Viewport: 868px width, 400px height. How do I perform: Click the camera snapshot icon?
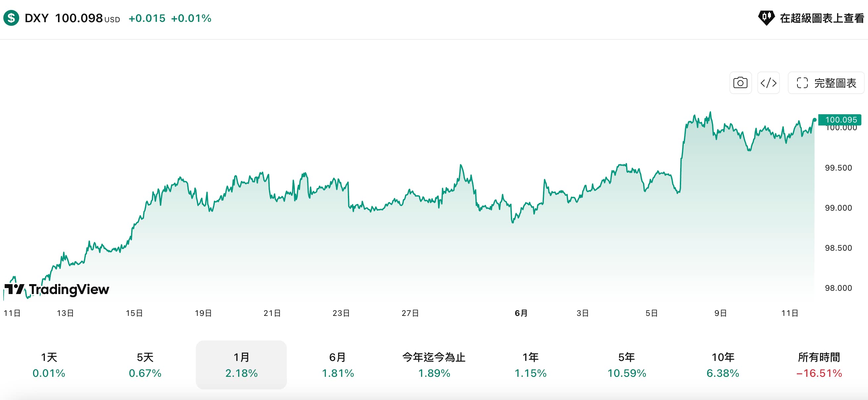click(740, 83)
